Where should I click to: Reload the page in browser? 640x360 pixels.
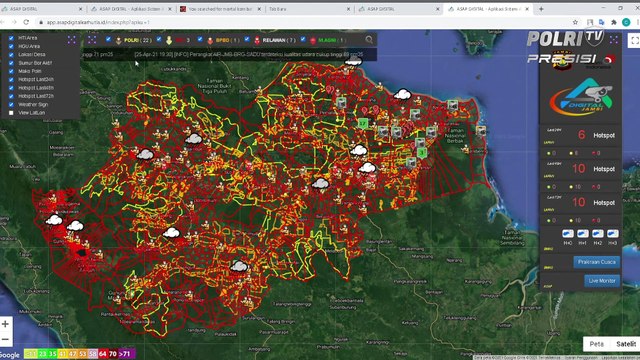click(x=26, y=22)
